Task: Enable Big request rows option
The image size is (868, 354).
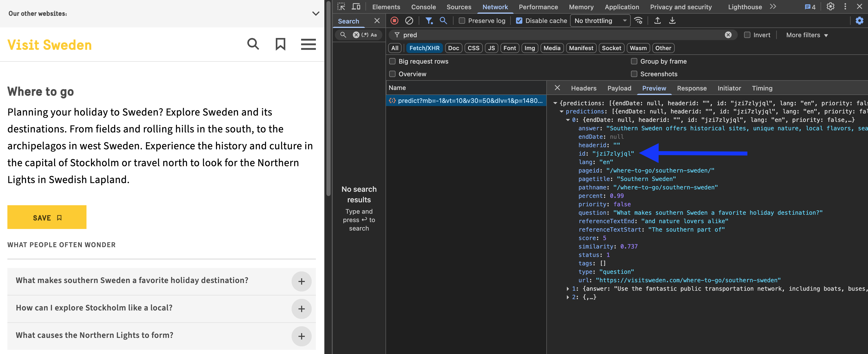Action: [x=392, y=61]
